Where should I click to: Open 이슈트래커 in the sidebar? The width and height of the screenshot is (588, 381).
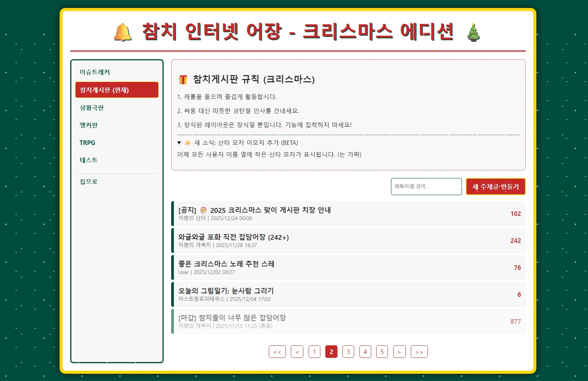click(x=95, y=72)
